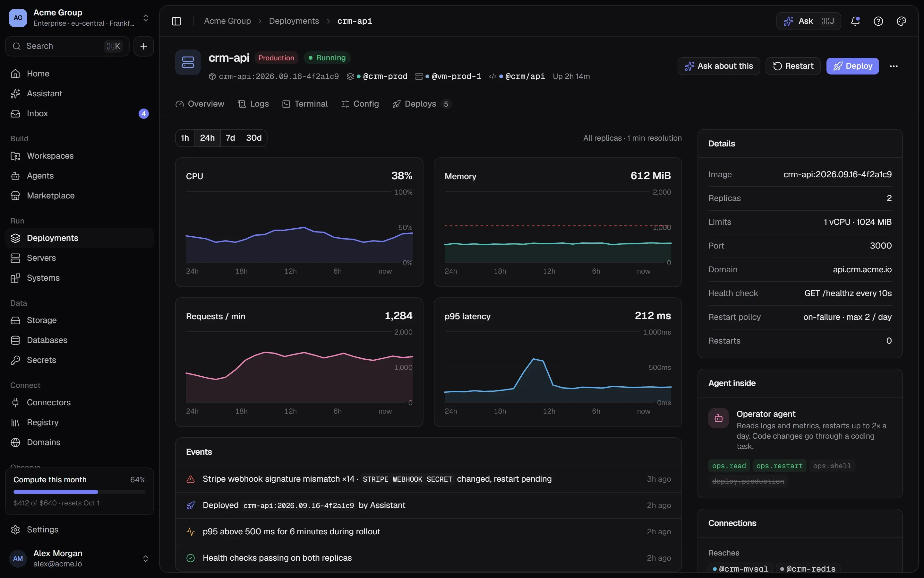Expand Alex Morgan account menu
924x578 pixels.
click(x=145, y=558)
